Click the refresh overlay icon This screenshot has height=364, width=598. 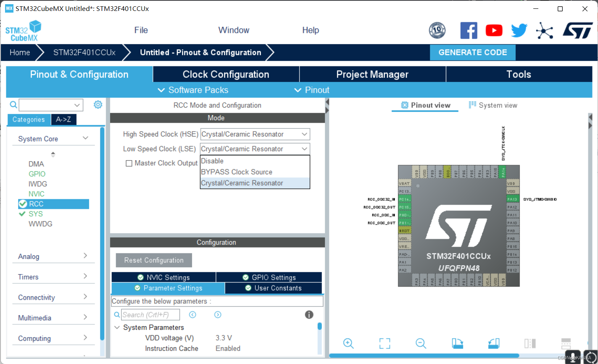[x=590, y=356]
